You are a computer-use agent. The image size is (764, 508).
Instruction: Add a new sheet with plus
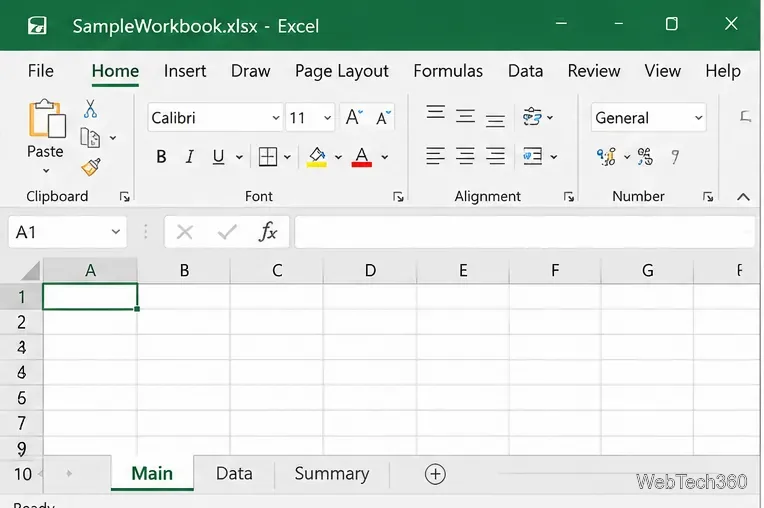(435, 474)
